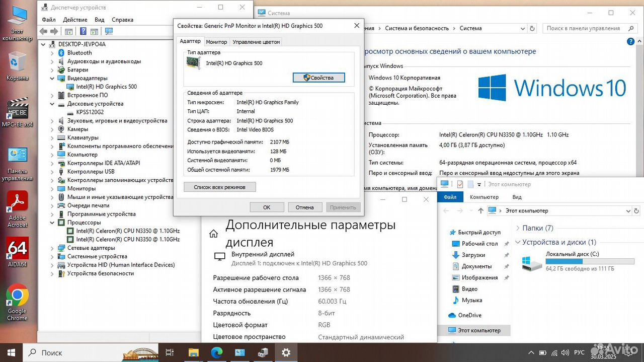Open File Explorer from the taskbar
The height and width of the screenshot is (362, 644).
(x=193, y=352)
